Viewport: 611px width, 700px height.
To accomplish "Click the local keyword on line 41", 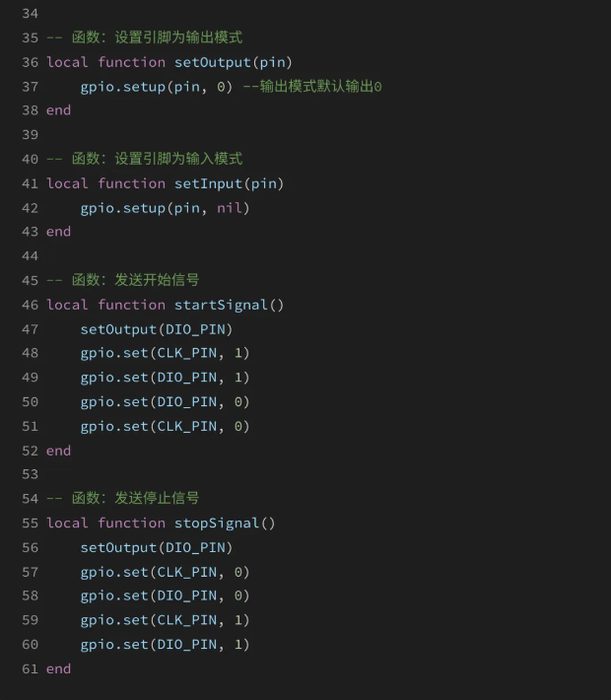I will (x=67, y=183).
